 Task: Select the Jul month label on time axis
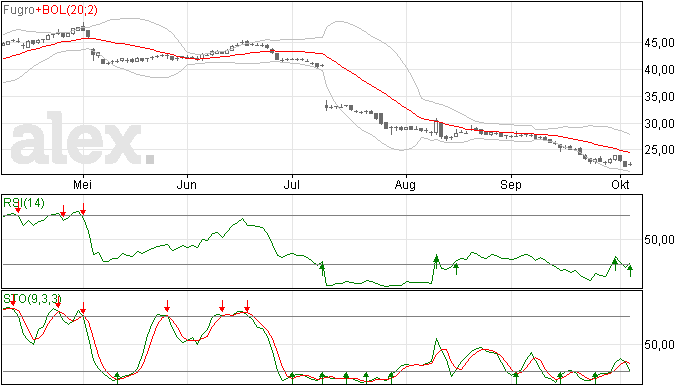click(x=291, y=184)
